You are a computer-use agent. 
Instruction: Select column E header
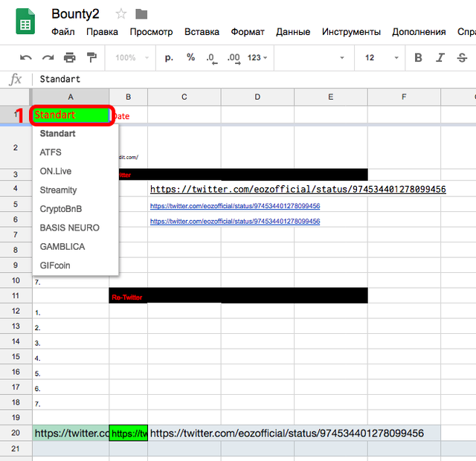tap(330, 97)
